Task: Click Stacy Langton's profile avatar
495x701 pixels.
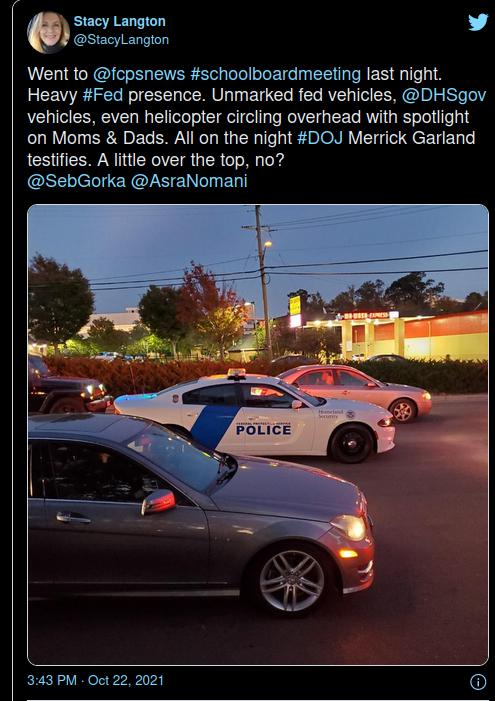Action: click(x=48, y=32)
